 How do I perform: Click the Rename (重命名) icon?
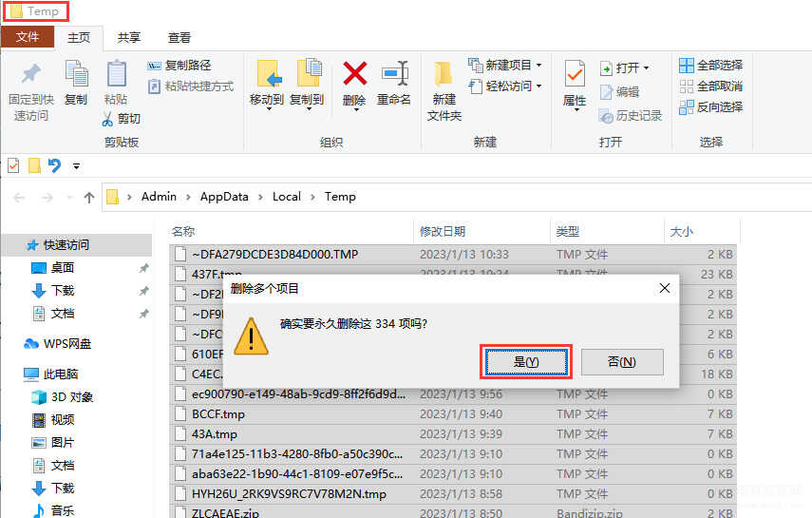click(x=395, y=73)
